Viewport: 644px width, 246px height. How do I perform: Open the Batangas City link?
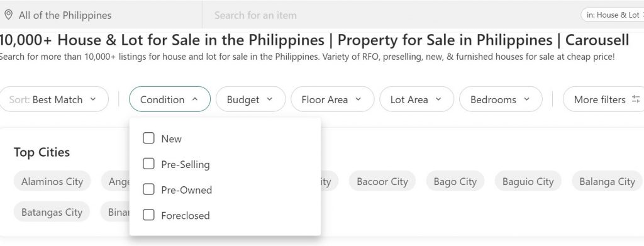click(52, 212)
